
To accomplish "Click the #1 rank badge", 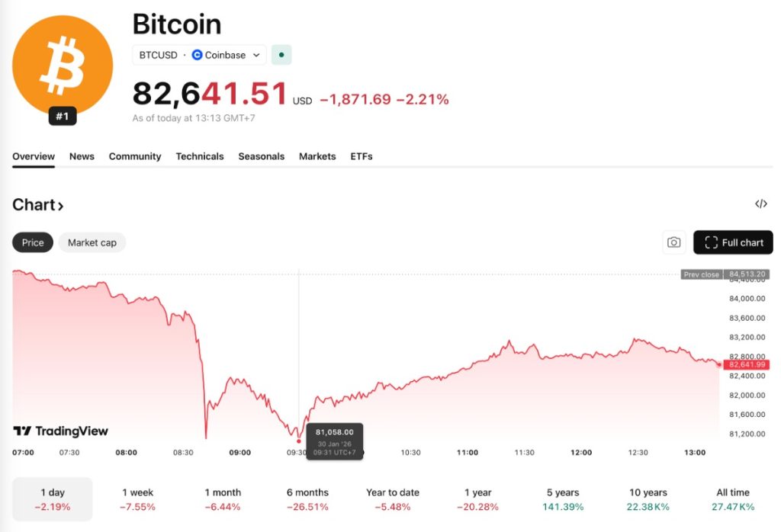I will tap(63, 116).
